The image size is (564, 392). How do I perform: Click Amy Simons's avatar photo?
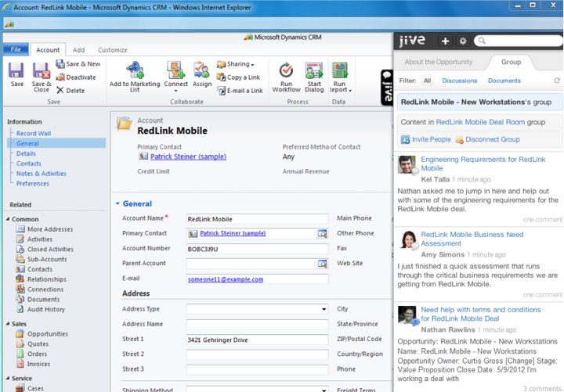click(407, 239)
